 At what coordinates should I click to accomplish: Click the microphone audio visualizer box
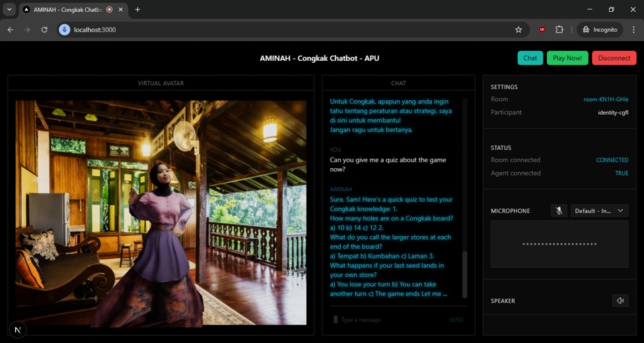coord(559,244)
